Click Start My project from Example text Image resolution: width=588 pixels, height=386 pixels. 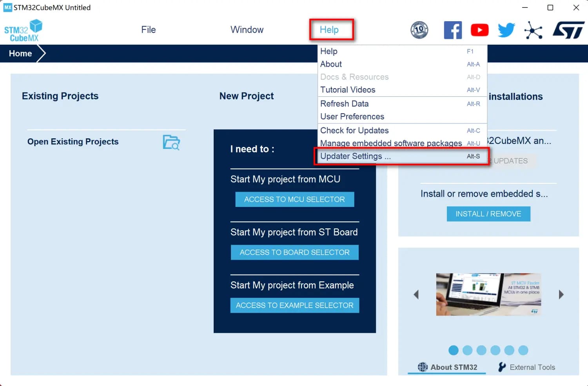292,285
